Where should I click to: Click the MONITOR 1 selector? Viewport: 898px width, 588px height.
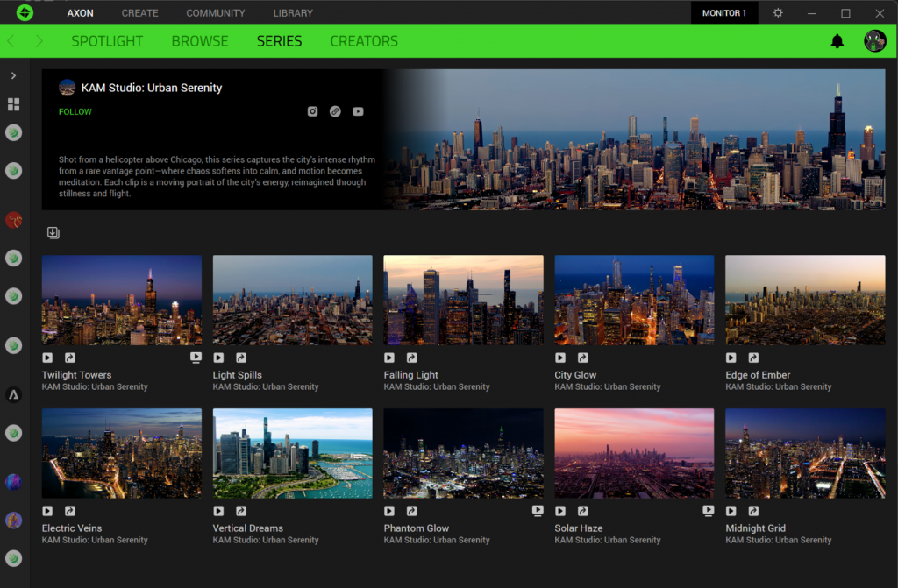[x=723, y=12]
